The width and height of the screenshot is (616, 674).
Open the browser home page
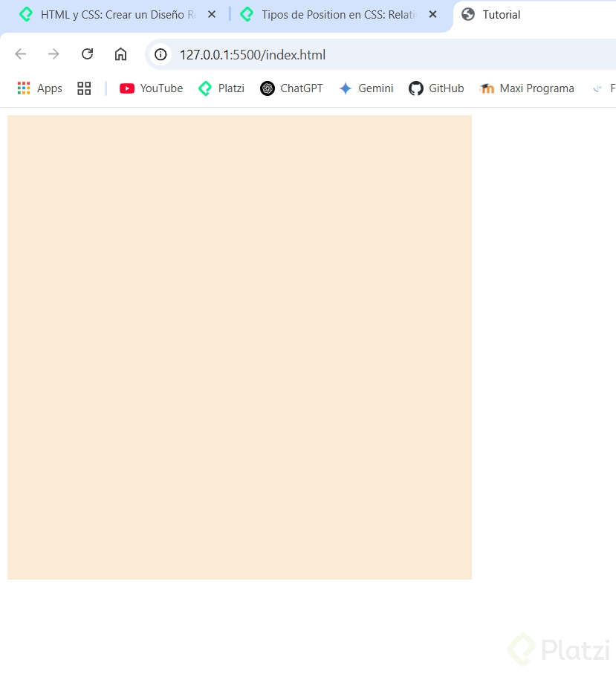(x=121, y=54)
